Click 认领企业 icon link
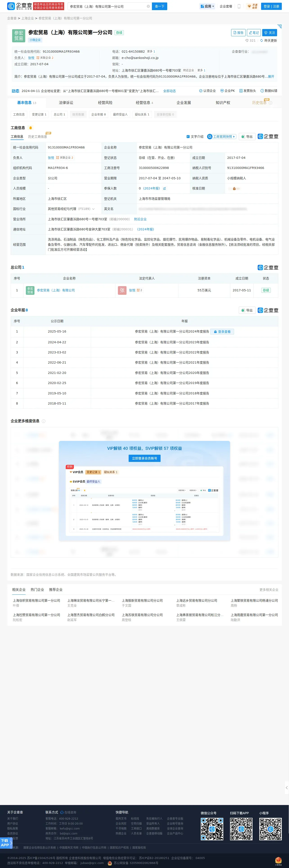The width and height of the screenshot is (289, 868). tap(207, 91)
